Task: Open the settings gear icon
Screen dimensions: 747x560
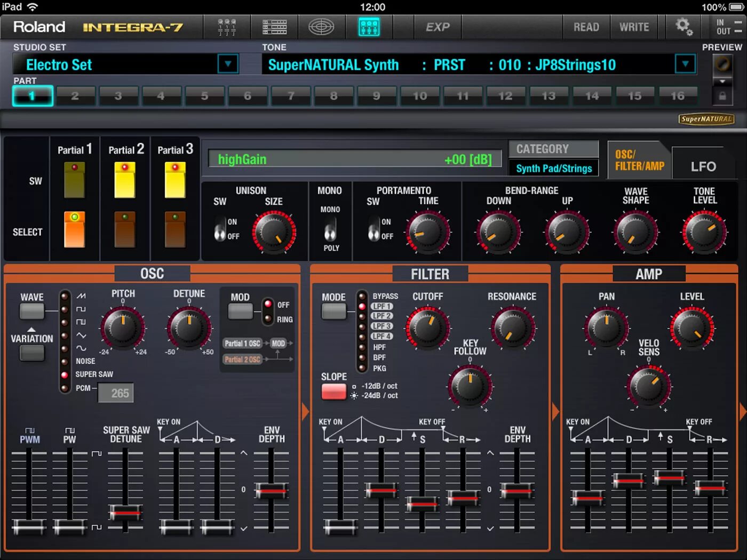Action: pos(684,26)
